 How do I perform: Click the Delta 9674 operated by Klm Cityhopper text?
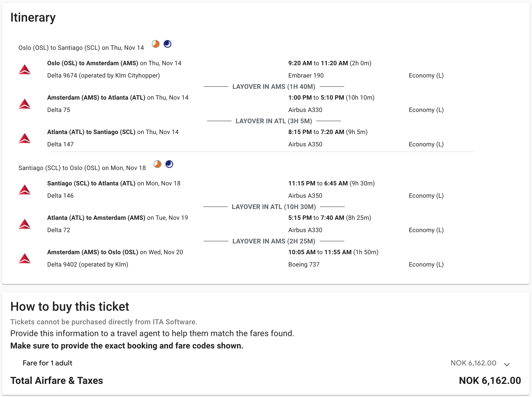click(103, 75)
